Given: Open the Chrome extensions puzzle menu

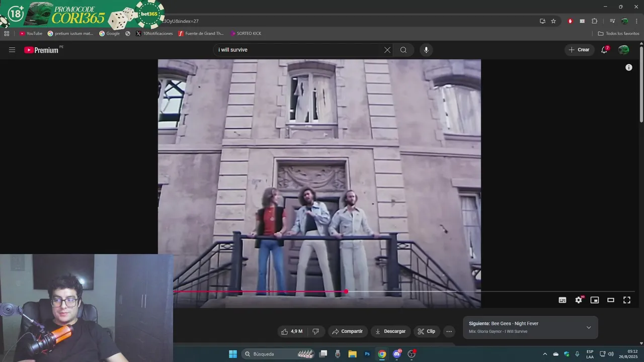Looking at the screenshot, I should tap(594, 21).
